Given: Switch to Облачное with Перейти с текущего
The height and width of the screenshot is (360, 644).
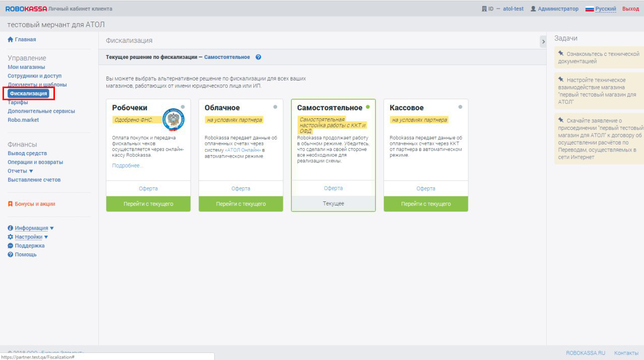Looking at the screenshot, I should tap(241, 204).
